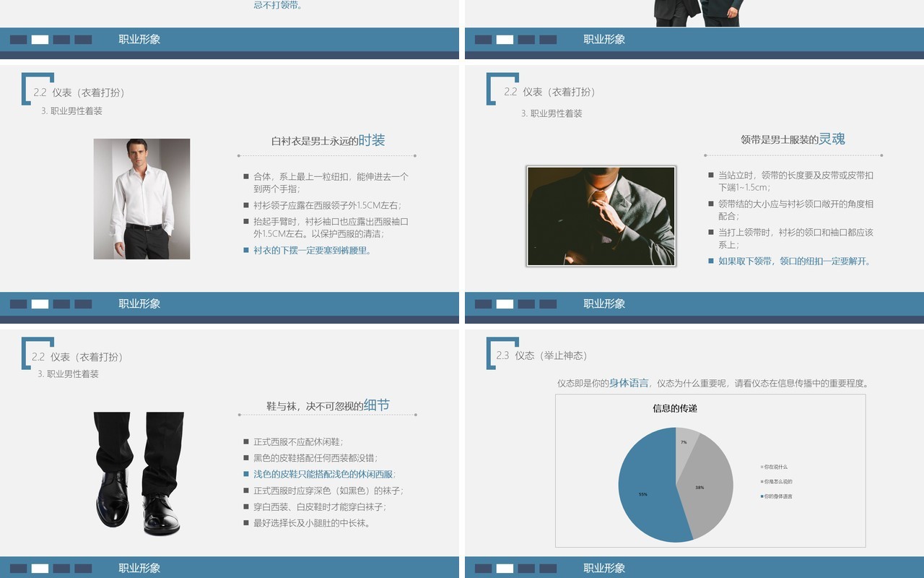The image size is (924, 578).
Task: Click 3. 职业男性着装 subtitle on tie slide
Action: pyautogui.click(x=552, y=113)
